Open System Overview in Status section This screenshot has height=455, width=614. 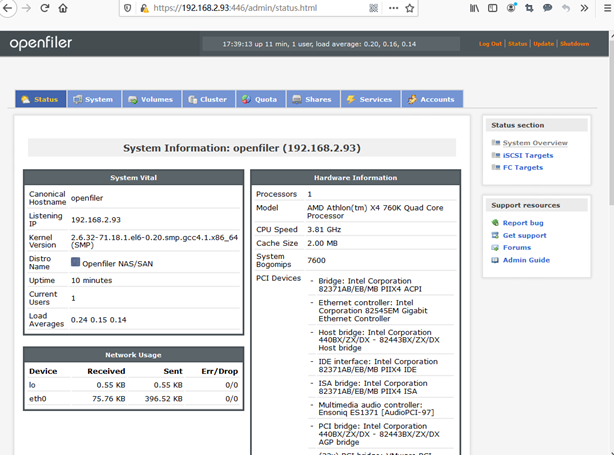pos(535,143)
